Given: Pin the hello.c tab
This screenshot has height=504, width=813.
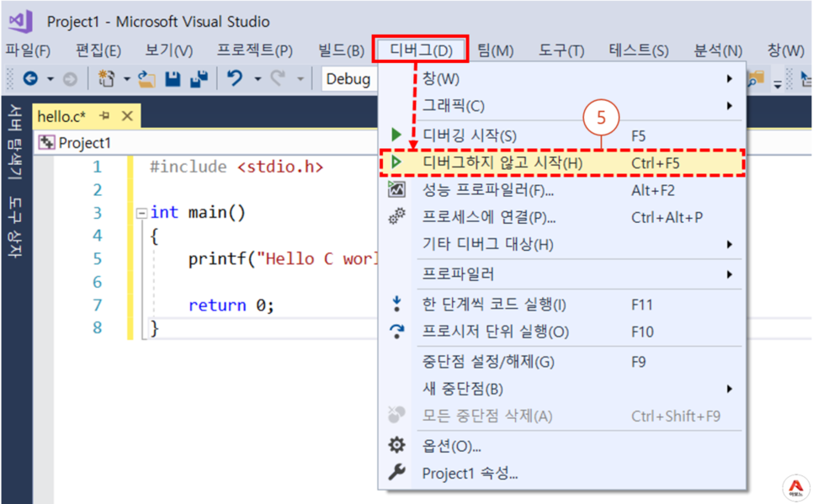Looking at the screenshot, I should tap(104, 115).
